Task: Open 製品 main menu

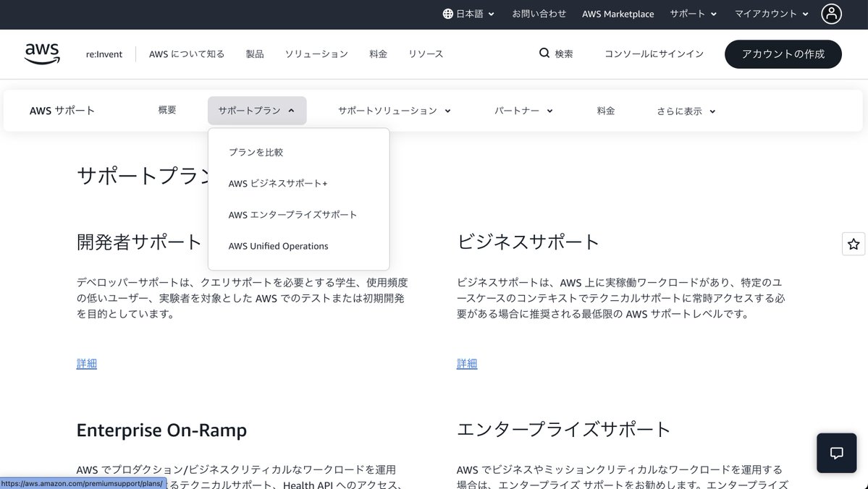Action: 255,54
